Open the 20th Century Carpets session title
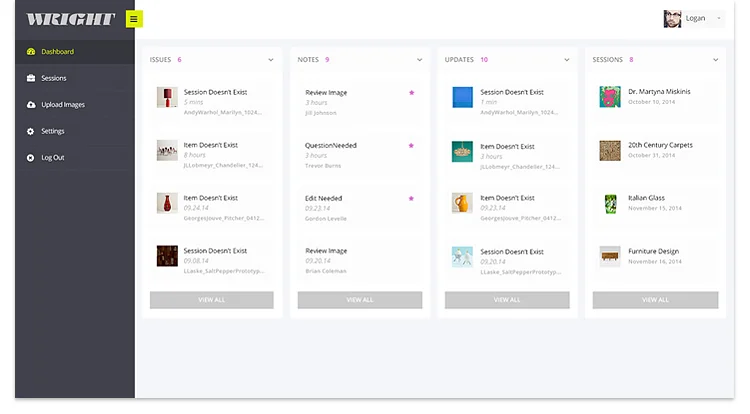 [x=660, y=145]
